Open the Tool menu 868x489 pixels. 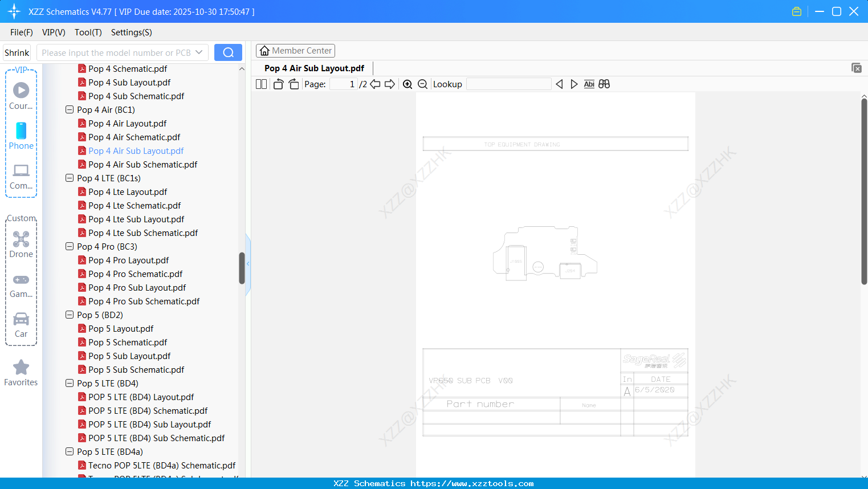click(88, 32)
